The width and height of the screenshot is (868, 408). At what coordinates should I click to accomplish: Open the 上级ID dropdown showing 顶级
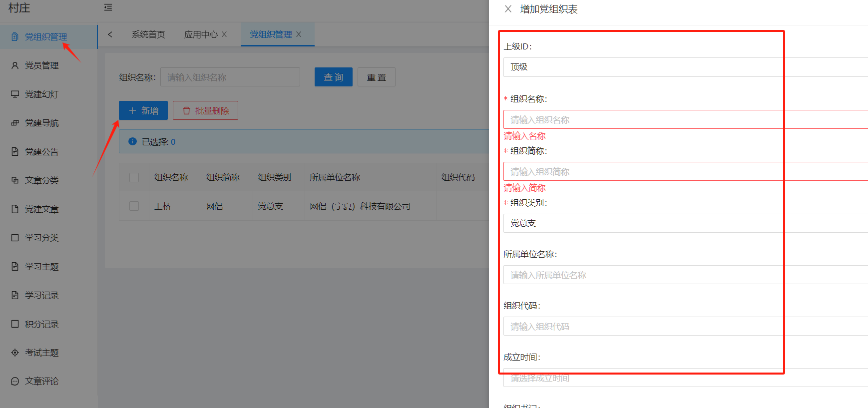tap(684, 67)
